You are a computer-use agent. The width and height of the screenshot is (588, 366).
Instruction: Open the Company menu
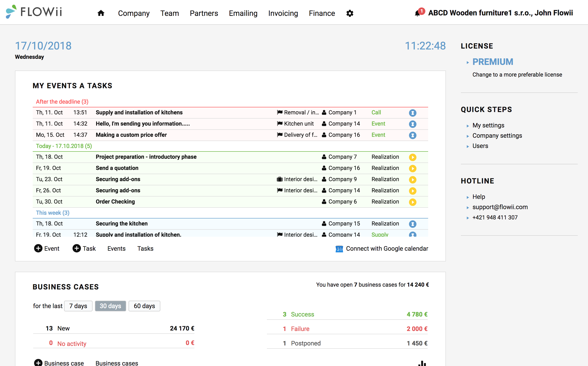133,13
